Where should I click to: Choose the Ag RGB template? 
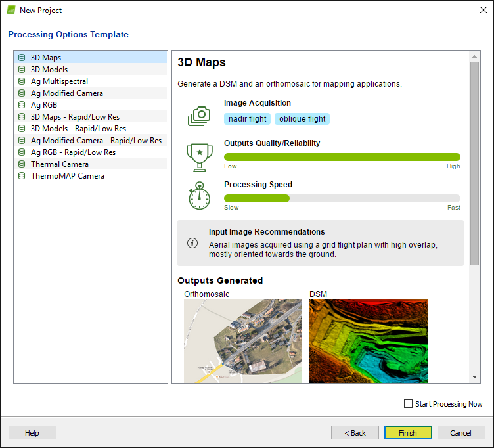(43, 105)
